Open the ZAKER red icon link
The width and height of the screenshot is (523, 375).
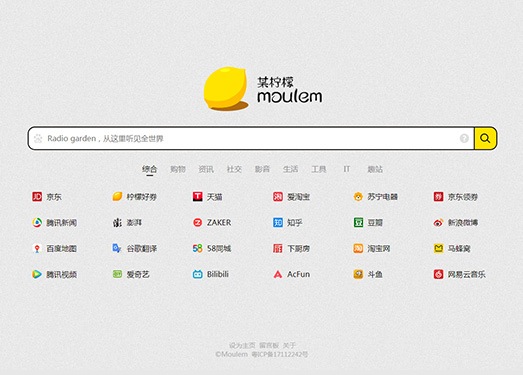click(212, 223)
